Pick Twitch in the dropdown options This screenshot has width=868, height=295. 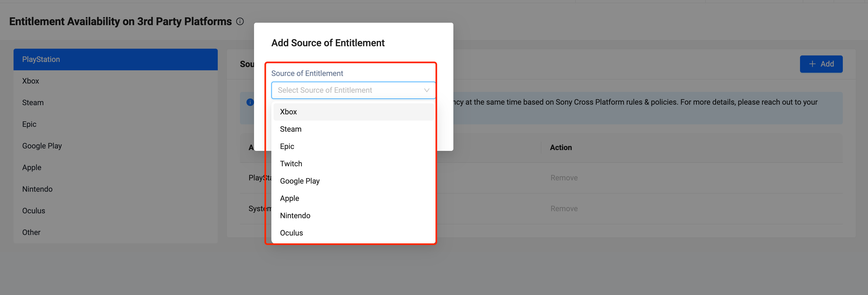click(353, 164)
